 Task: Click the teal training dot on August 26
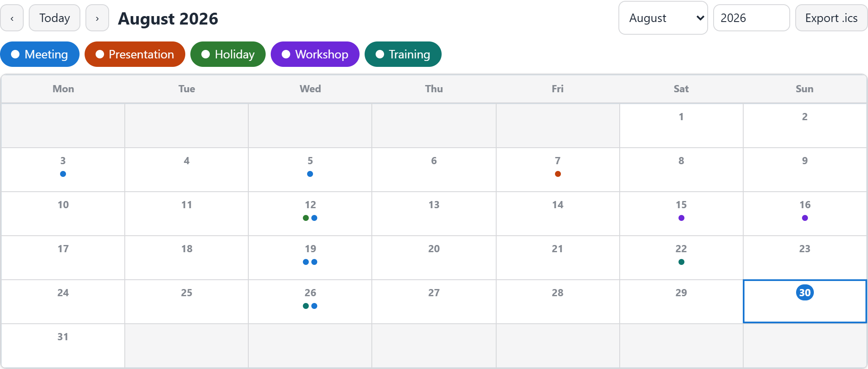pyautogui.click(x=306, y=306)
